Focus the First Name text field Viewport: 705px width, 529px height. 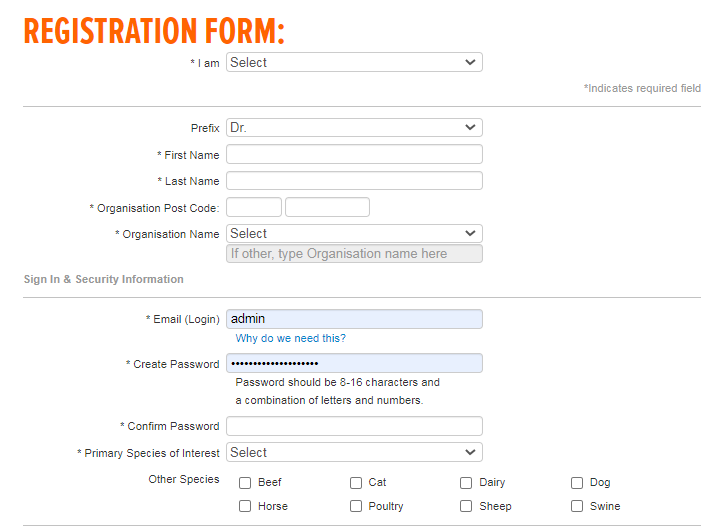click(354, 154)
